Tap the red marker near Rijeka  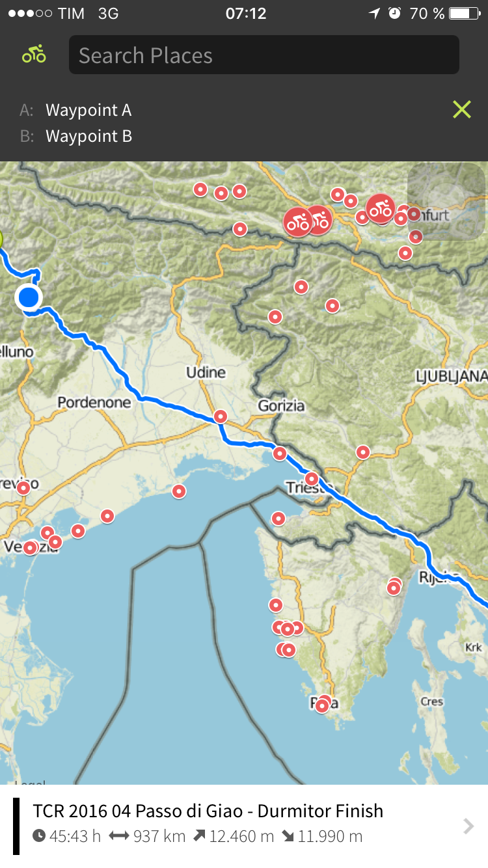[394, 588]
